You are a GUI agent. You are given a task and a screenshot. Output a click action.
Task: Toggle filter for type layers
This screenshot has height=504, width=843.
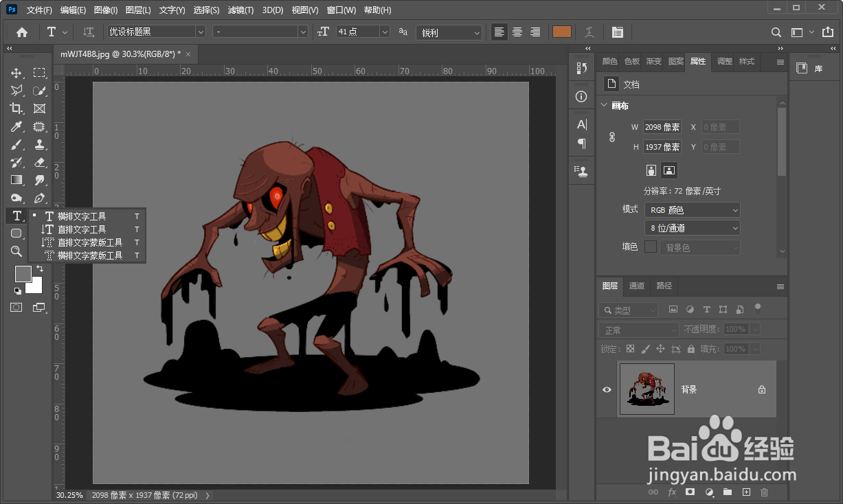click(x=706, y=310)
